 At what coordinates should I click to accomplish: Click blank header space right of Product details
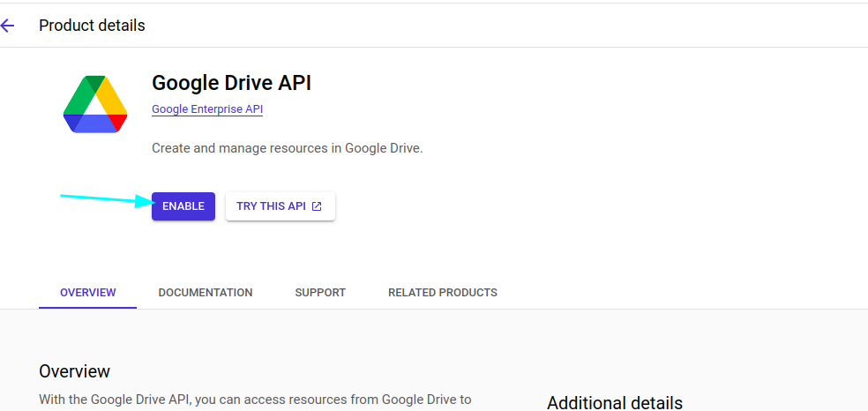click(x=529, y=26)
